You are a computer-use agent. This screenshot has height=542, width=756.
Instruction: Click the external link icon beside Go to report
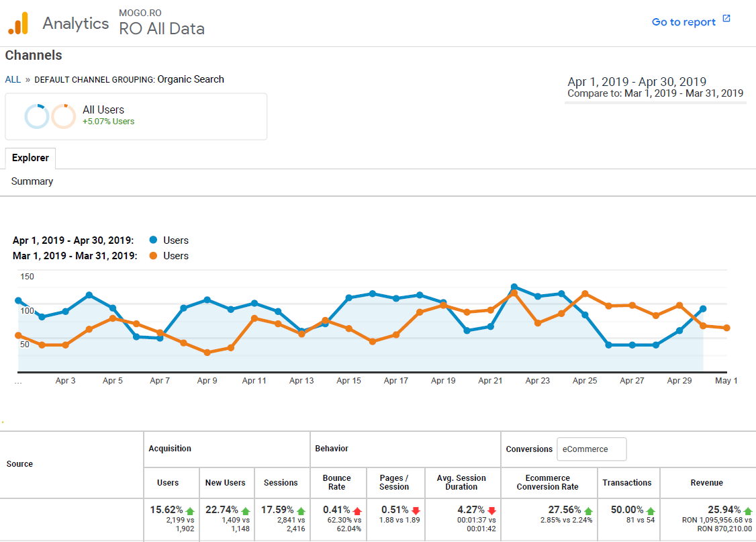pyautogui.click(x=726, y=19)
